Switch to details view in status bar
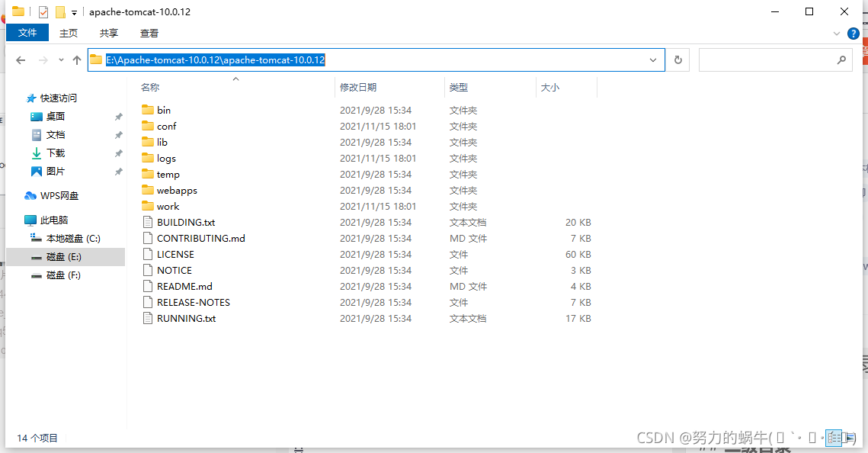 [834, 438]
